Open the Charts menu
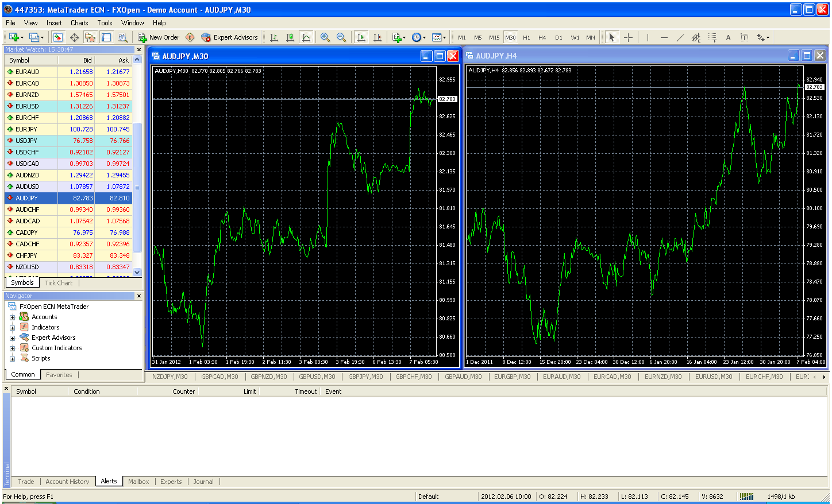The image size is (832, 504). click(x=79, y=23)
